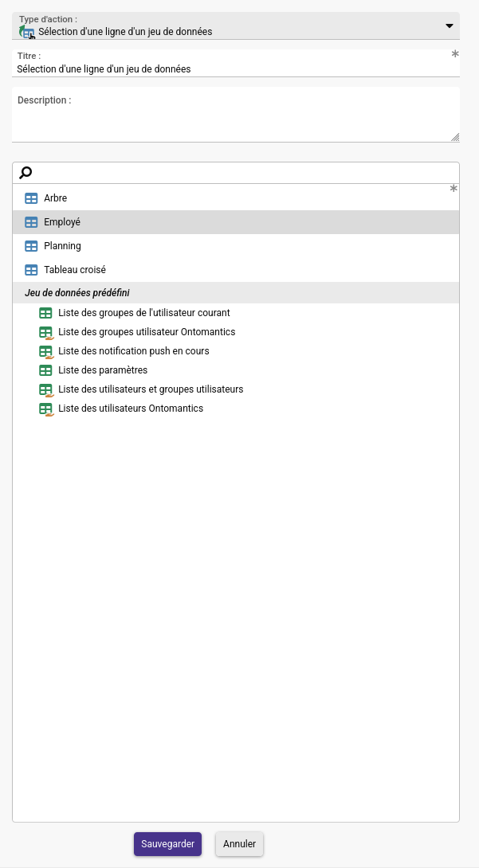Click the Arbre dataset table icon

click(x=31, y=198)
